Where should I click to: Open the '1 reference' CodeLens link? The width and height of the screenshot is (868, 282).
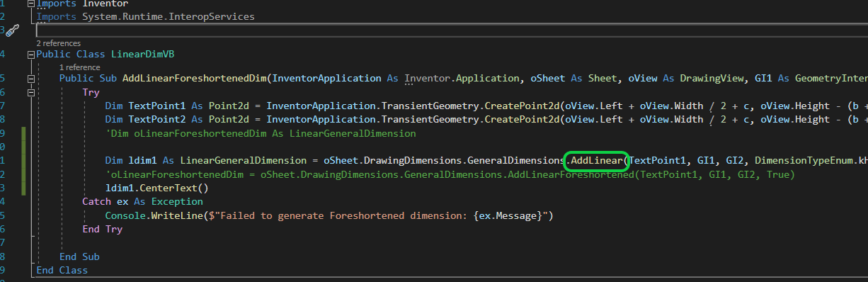click(x=80, y=67)
